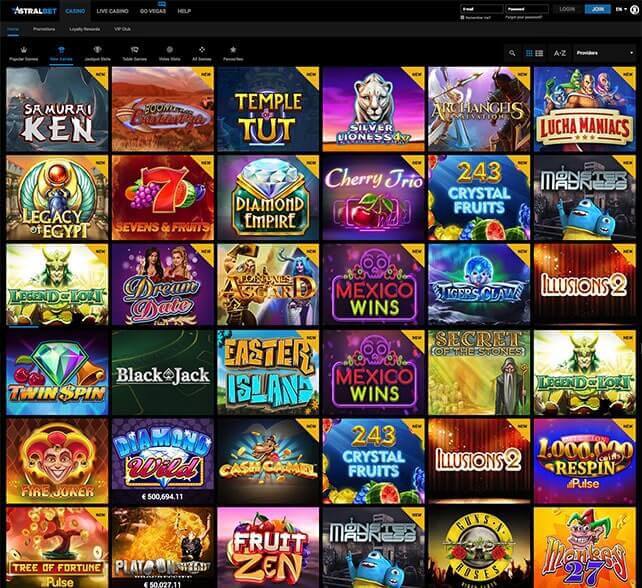This screenshot has width=642, height=588.
Task: Click the Email input field
Action: 482,9
